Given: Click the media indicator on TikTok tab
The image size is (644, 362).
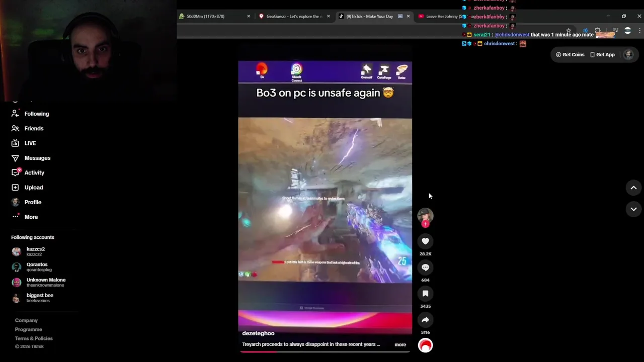Looking at the screenshot, I should pyautogui.click(x=400, y=16).
